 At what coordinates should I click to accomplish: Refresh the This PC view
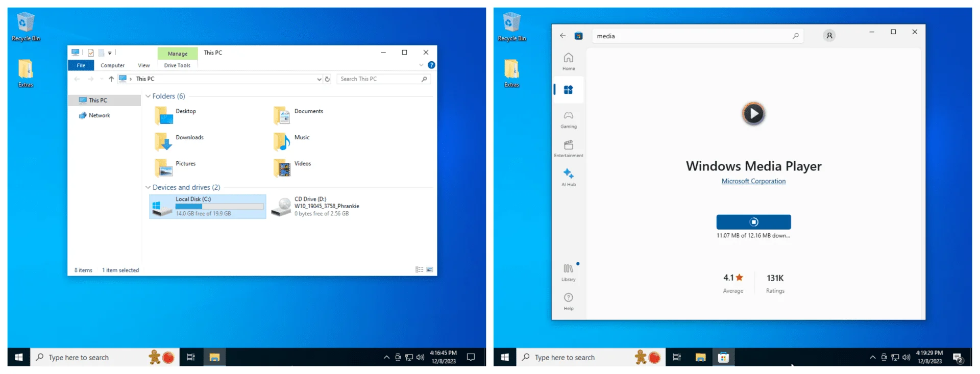pos(327,79)
